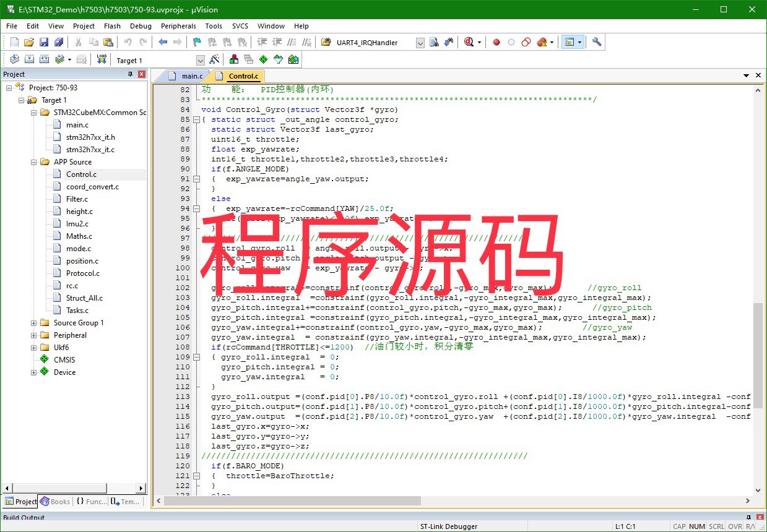Start or stop the debug session
Image resolution: width=767 pixels, height=532 pixels.
pos(469,42)
